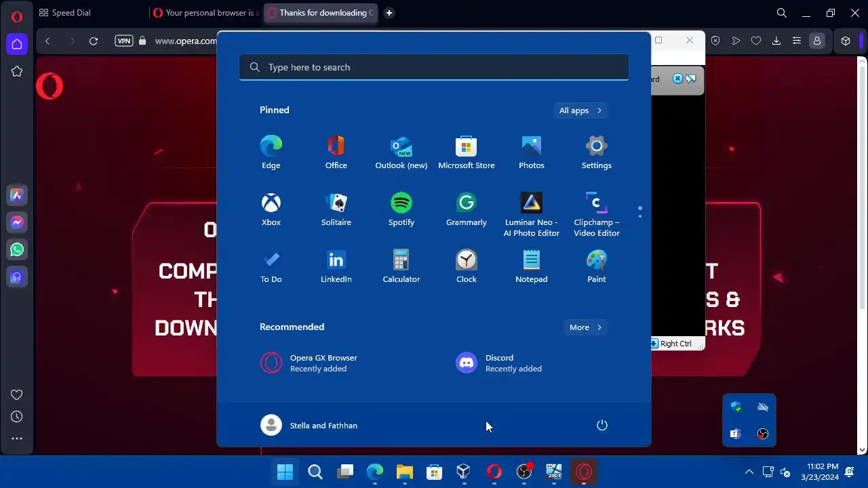This screenshot has height=488, width=868.
Task: Switch to Speed Dial tab
Action: pos(65,13)
